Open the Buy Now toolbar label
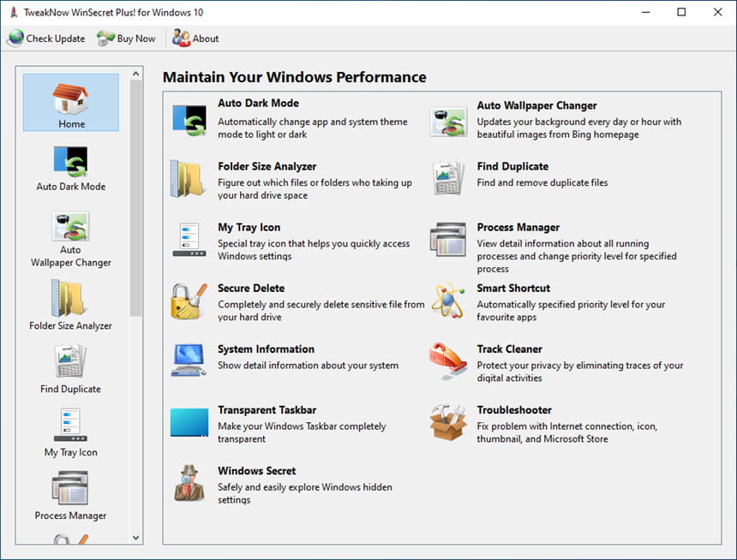 pyautogui.click(x=136, y=39)
